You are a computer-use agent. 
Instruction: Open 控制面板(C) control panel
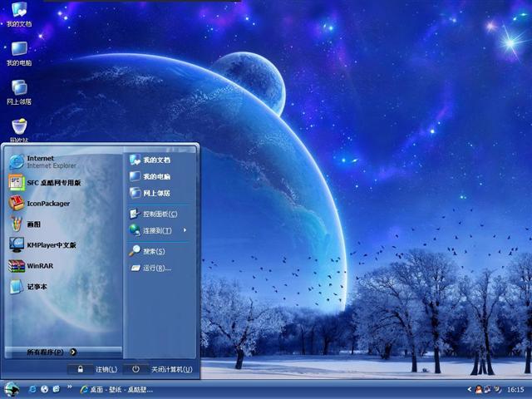click(x=153, y=214)
